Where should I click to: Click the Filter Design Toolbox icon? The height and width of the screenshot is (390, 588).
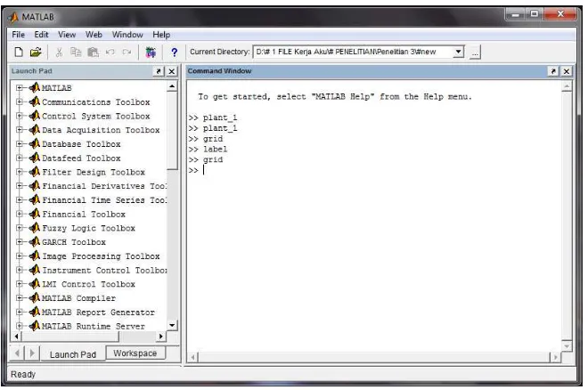coord(35,172)
